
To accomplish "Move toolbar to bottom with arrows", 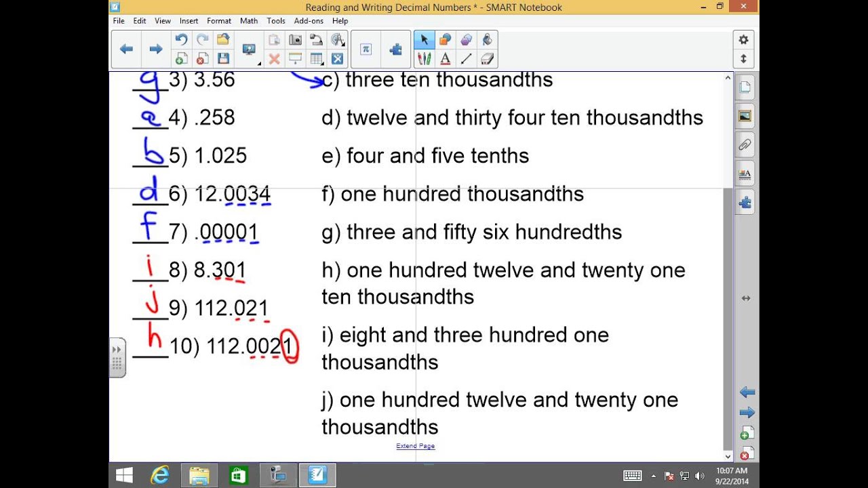I will click(x=743, y=59).
